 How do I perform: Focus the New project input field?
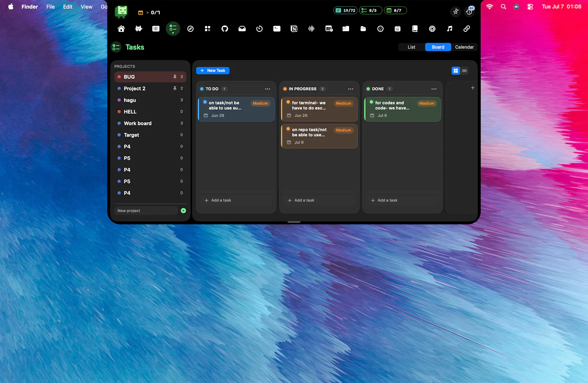pos(146,211)
